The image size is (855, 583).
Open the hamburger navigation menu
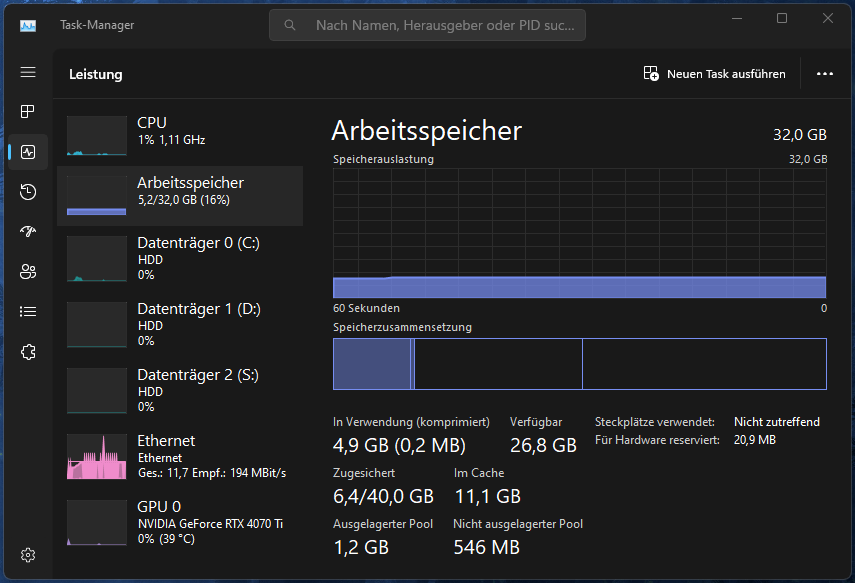pos(28,72)
